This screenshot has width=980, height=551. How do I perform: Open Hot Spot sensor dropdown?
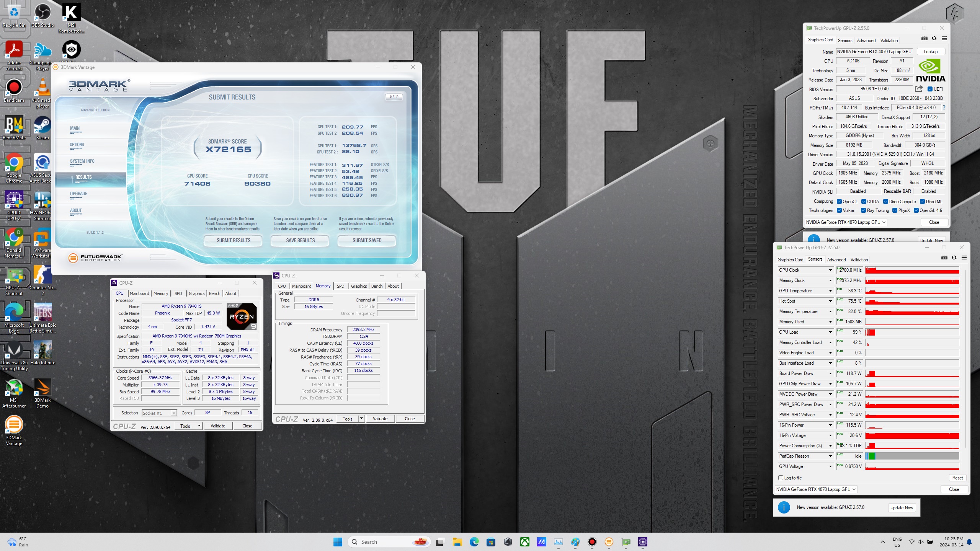[x=830, y=301]
